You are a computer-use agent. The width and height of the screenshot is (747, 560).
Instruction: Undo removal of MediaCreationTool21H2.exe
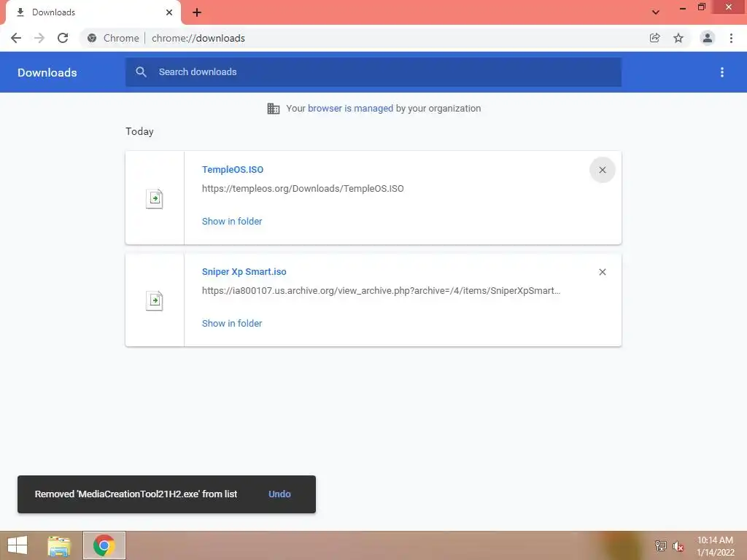[x=279, y=494]
